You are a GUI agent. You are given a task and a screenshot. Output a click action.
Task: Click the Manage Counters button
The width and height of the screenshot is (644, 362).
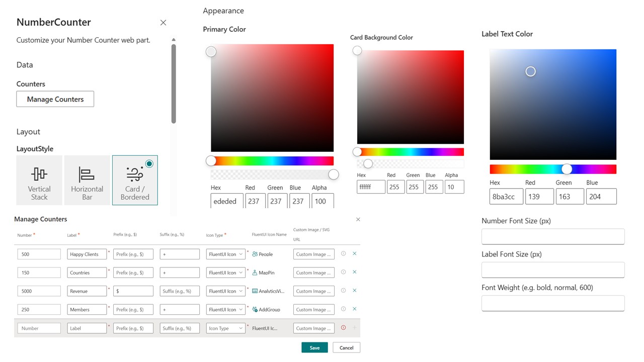55,99
